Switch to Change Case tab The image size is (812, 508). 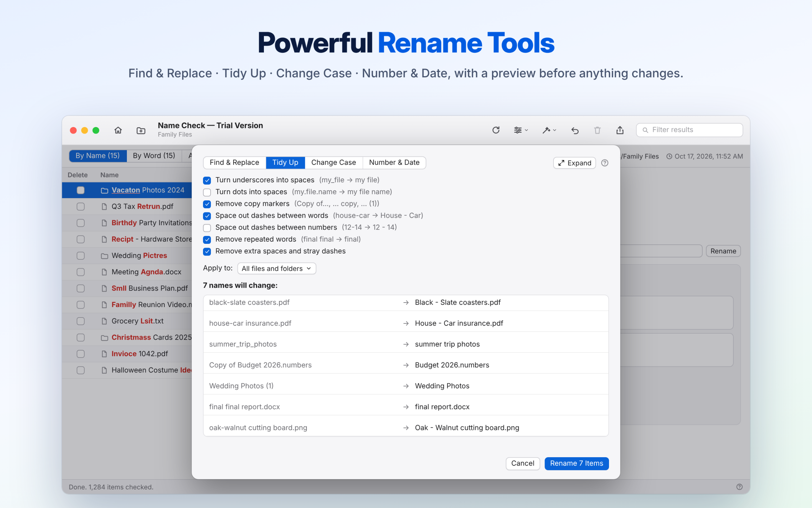334,163
